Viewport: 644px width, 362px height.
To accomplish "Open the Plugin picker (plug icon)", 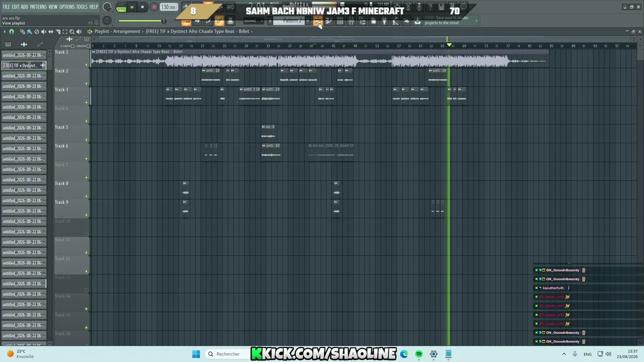I will pos(384,21).
